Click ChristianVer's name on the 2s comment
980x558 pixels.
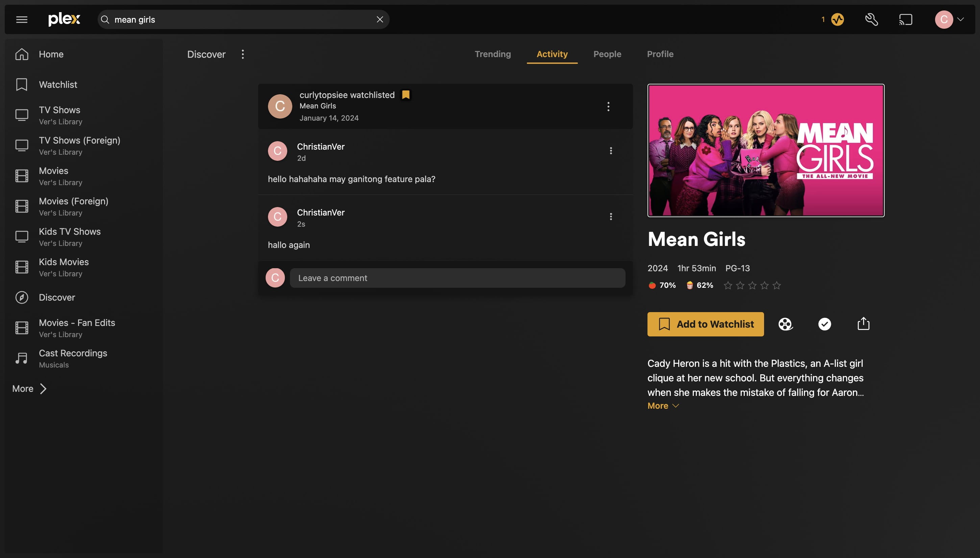[321, 213]
